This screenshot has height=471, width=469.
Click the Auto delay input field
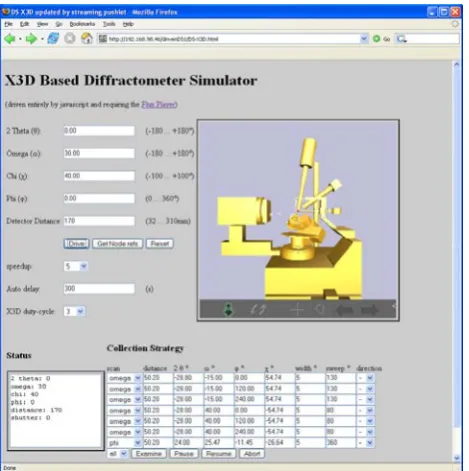pyautogui.click(x=99, y=288)
